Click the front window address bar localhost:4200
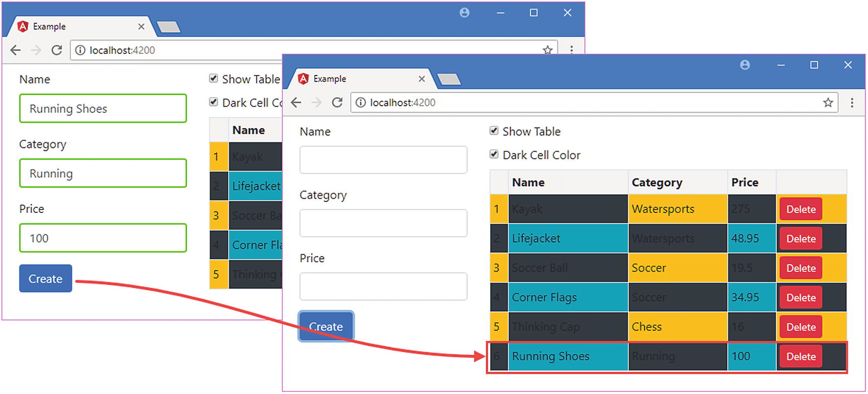 (x=594, y=103)
